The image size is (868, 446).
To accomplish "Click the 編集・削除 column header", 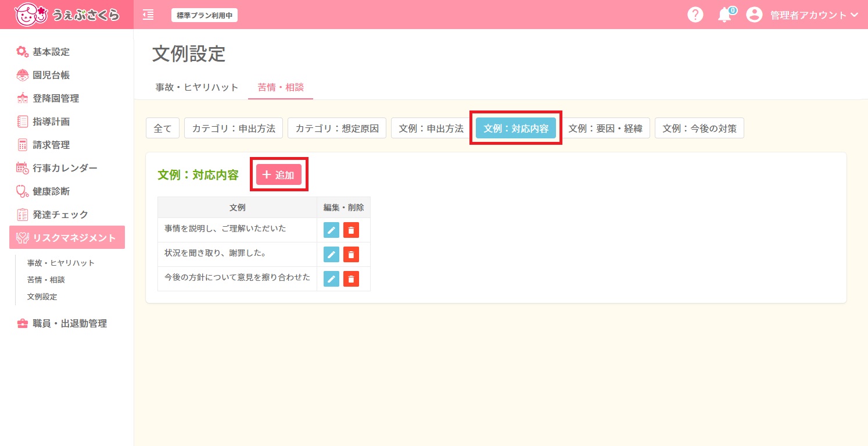I will pos(344,208).
